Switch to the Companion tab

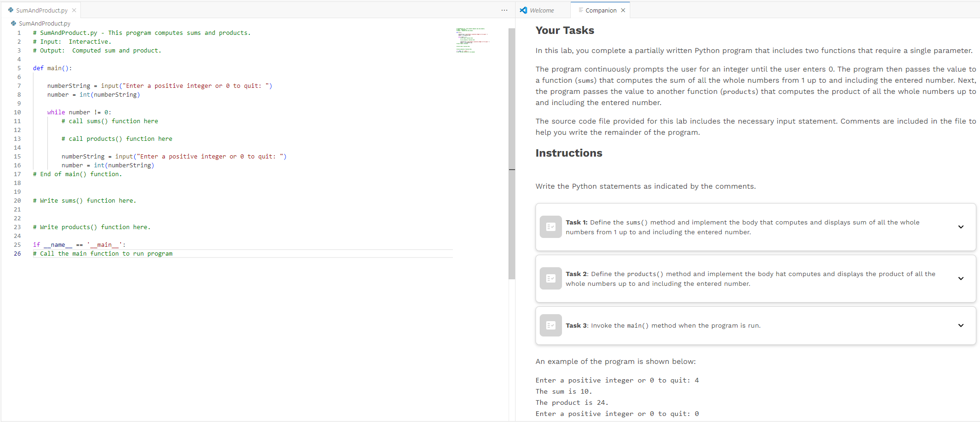pos(601,10)
